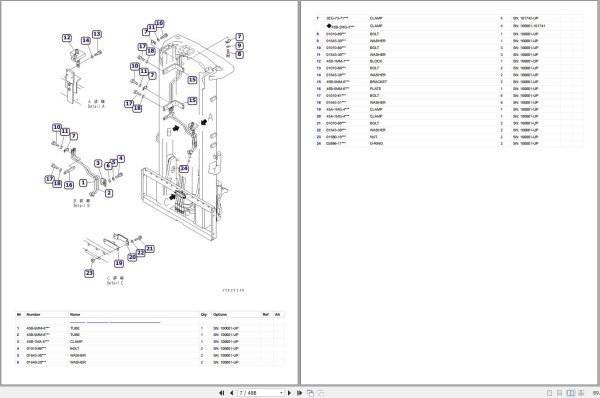Open the page number dropdown arrow
Viewport: 600px width, 398px height.
[x=281, y=393]
